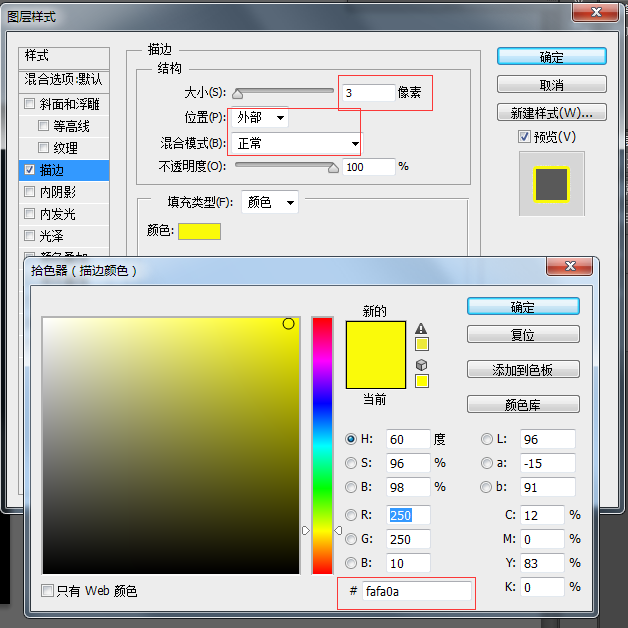Enable the 内发光 inner glow checkbox

pos(29,213)
